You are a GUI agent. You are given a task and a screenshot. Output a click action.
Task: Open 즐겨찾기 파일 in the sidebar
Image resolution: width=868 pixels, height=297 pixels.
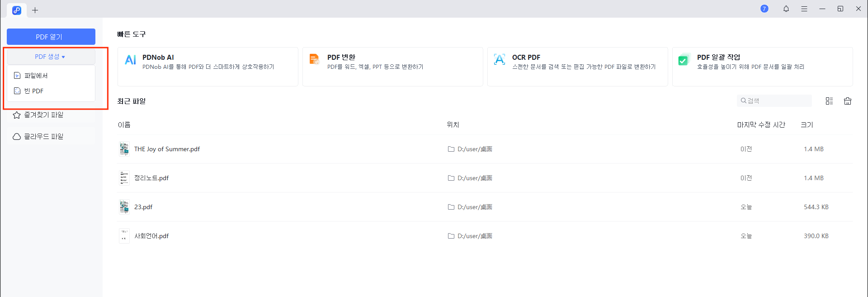(51, 115)
